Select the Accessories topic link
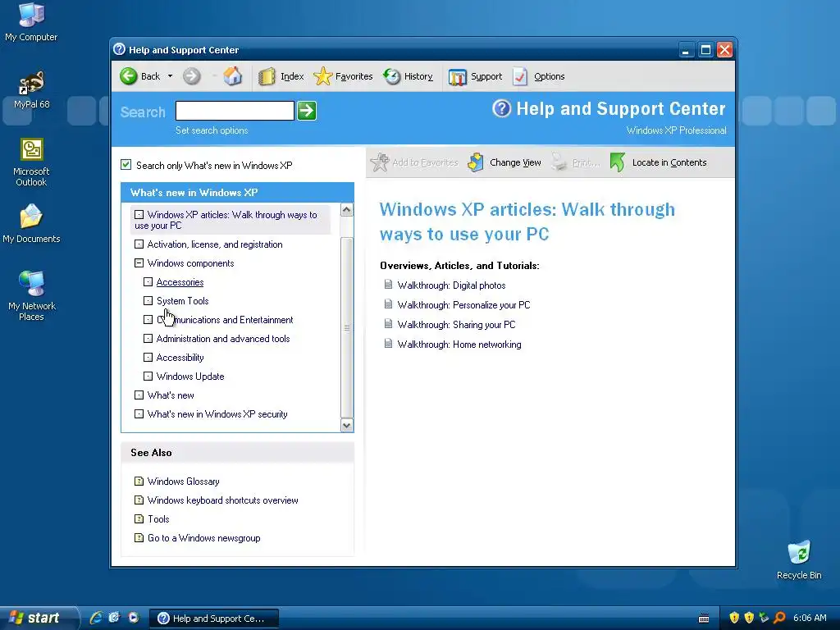The height and width of the screenshot is (630, 840). [180, 282]
